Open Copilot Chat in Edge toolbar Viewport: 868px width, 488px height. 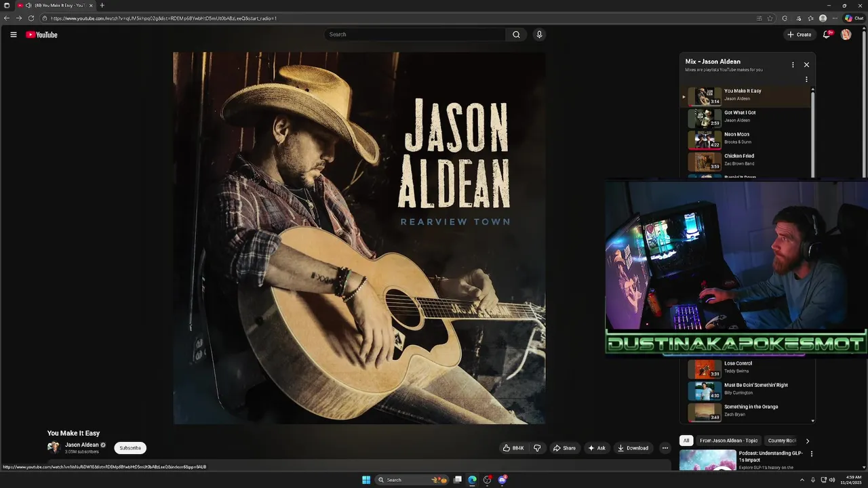[x=854, y=18]
